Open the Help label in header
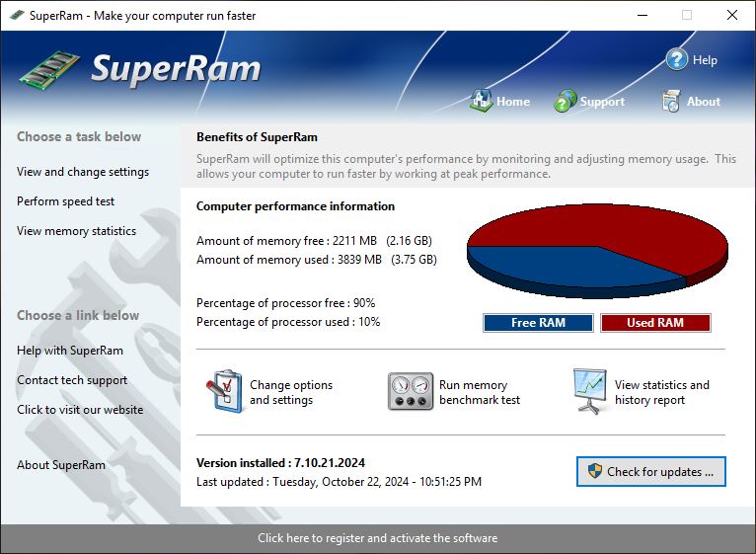This screenshot has height=554, width=756. point(705,60)
